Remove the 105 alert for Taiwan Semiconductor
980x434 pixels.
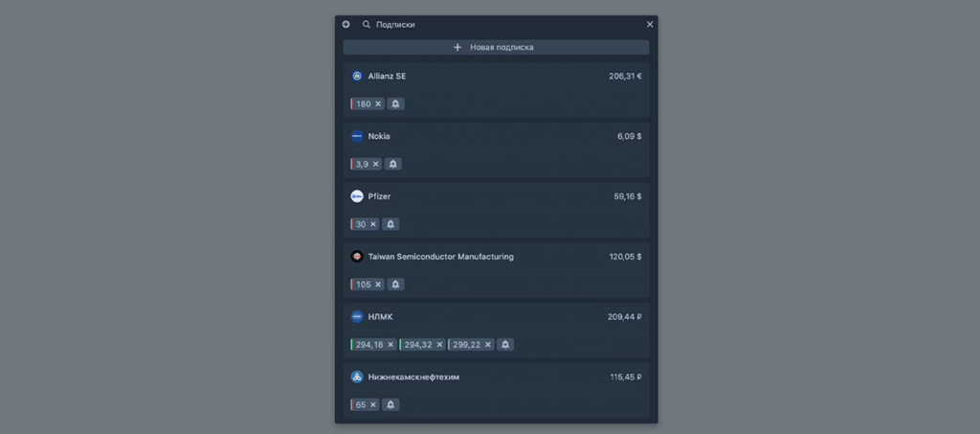[378, 285]
